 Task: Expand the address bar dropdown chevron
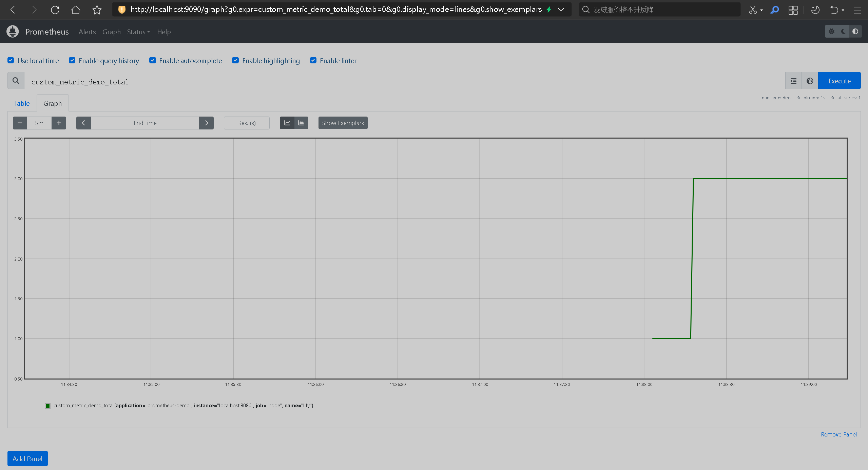coord(561,9)
